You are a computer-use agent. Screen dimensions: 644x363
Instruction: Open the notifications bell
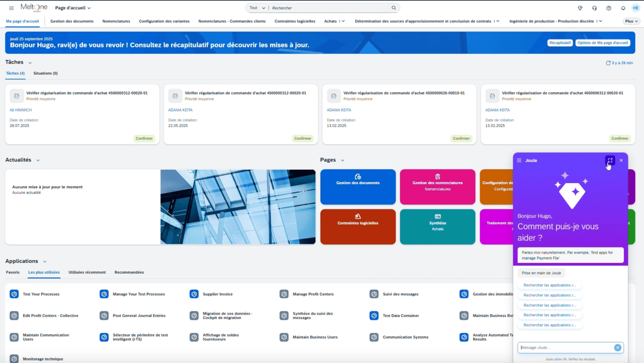pos(623,8)
